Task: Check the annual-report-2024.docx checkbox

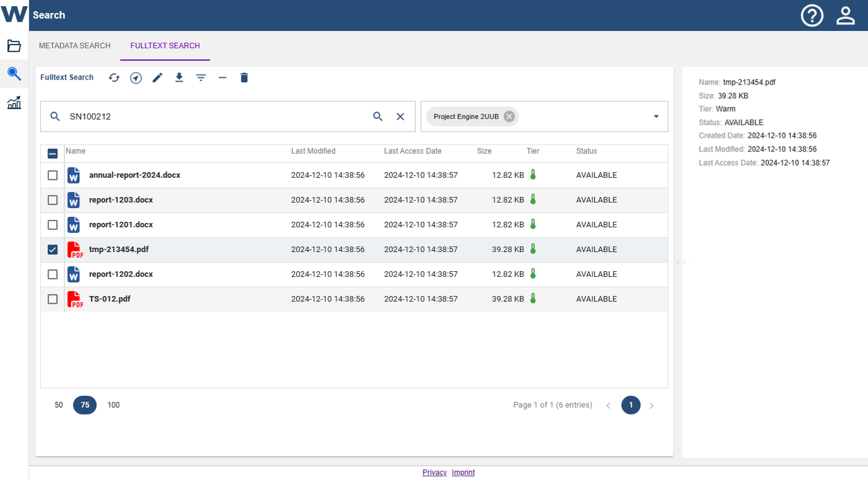Action: click(53, 175)
